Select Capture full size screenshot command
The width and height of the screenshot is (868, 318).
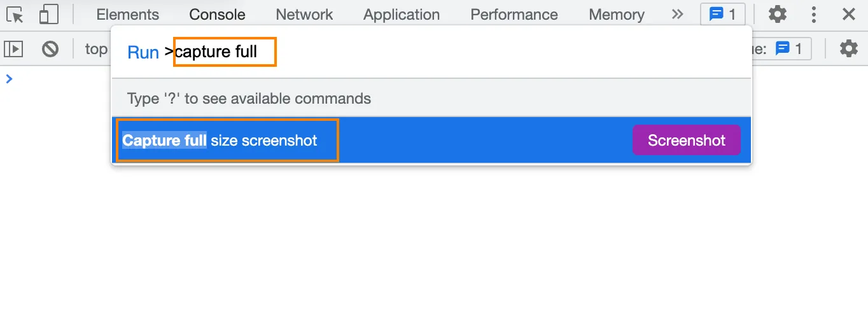coord(431,140)
